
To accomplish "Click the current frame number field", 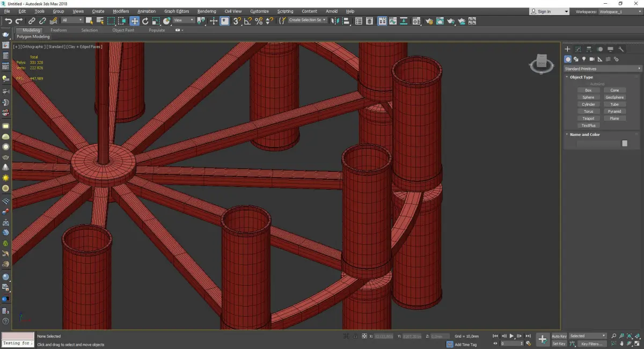I will [x=512, y=344].
